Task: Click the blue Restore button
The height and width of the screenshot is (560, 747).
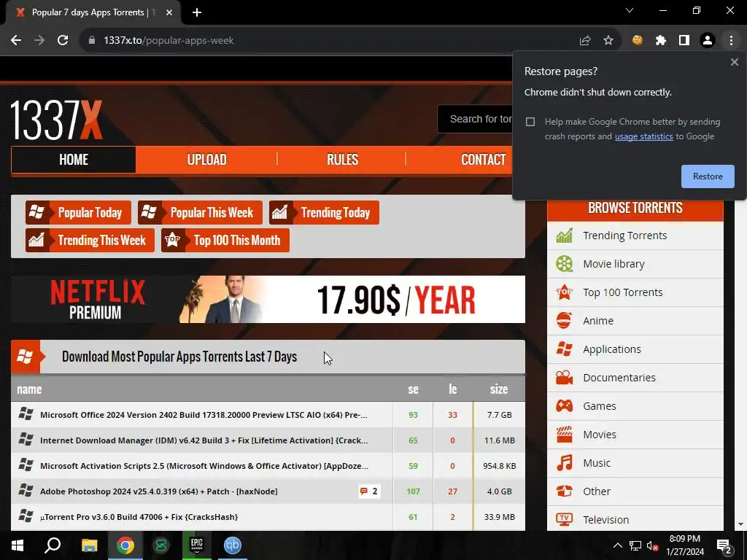Action: click(x=708, y=176)
